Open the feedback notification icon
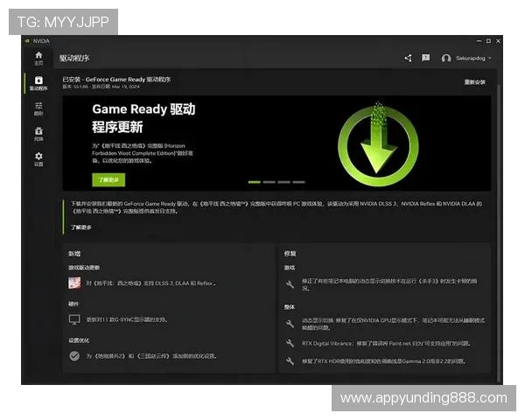Image resolution: width=525 pixels, height=420 pixels. [x=425, y=58]
